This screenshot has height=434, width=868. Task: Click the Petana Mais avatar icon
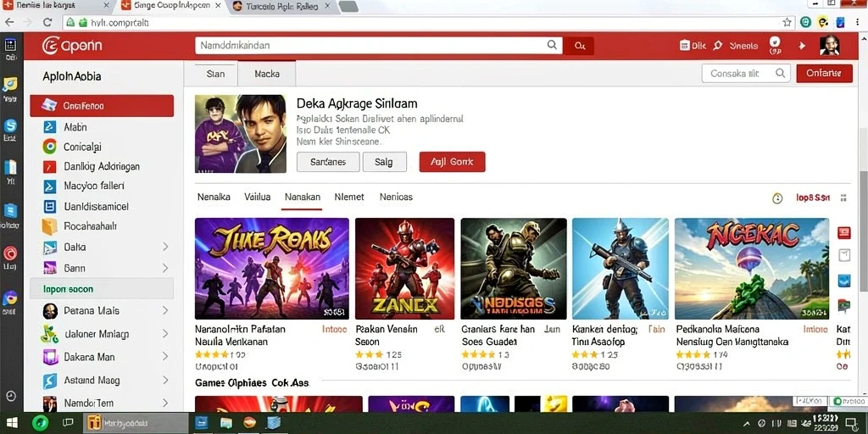tap(50, 310)
